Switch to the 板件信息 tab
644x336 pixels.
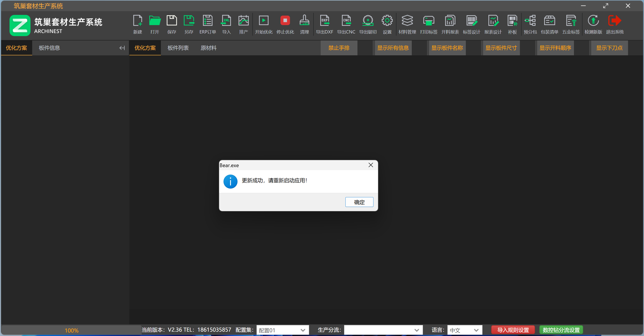tap(49, 48)
